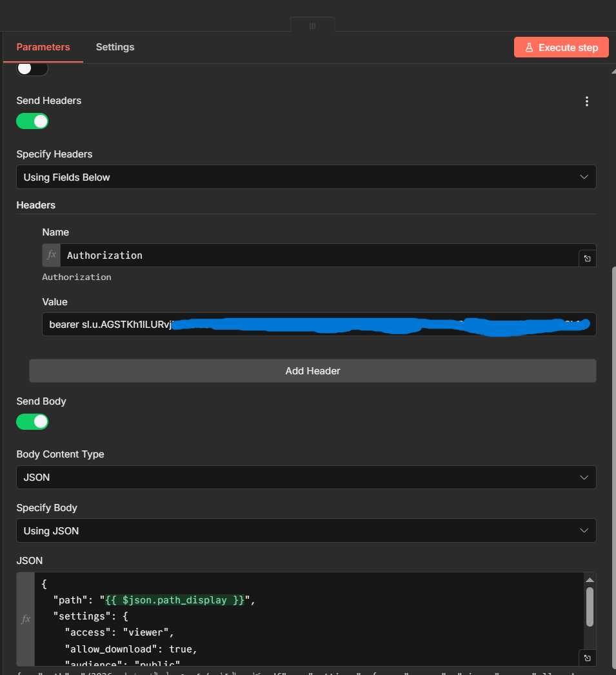Click the flask icon in Execute step
This screenshot has height=675, width=616.
pos(529,48)
